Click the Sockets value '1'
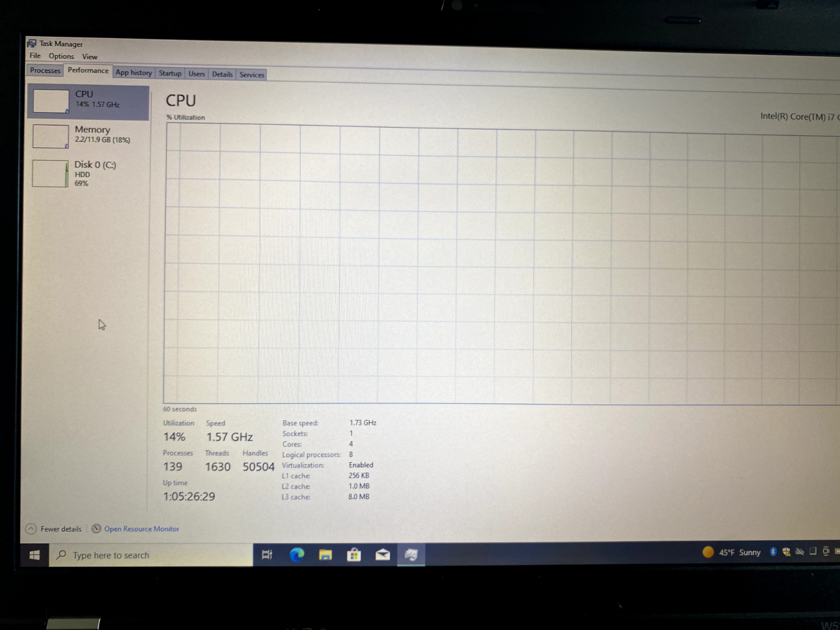This screenshot has width=840, height=630. coord(351,433)
